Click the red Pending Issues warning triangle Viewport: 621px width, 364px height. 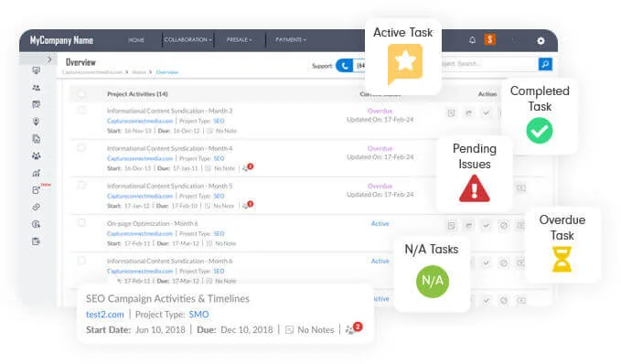(x=475, y=189)
